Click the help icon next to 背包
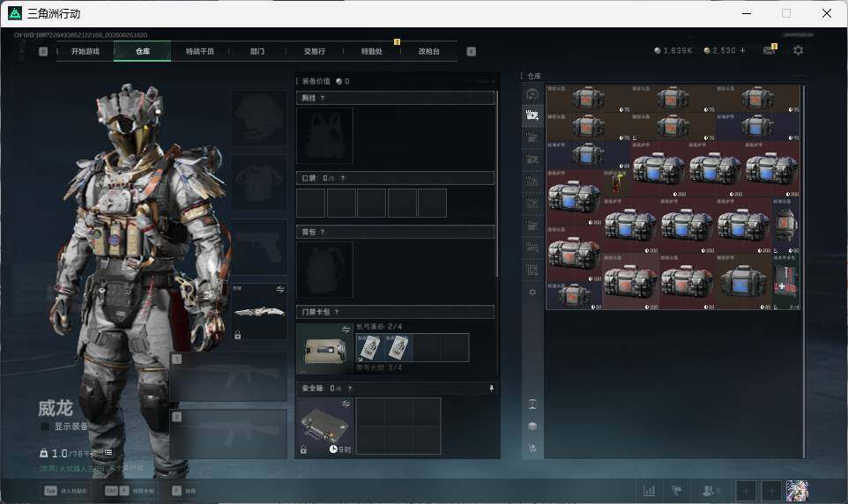Screen dimensions: 848x504 (323, 232)
